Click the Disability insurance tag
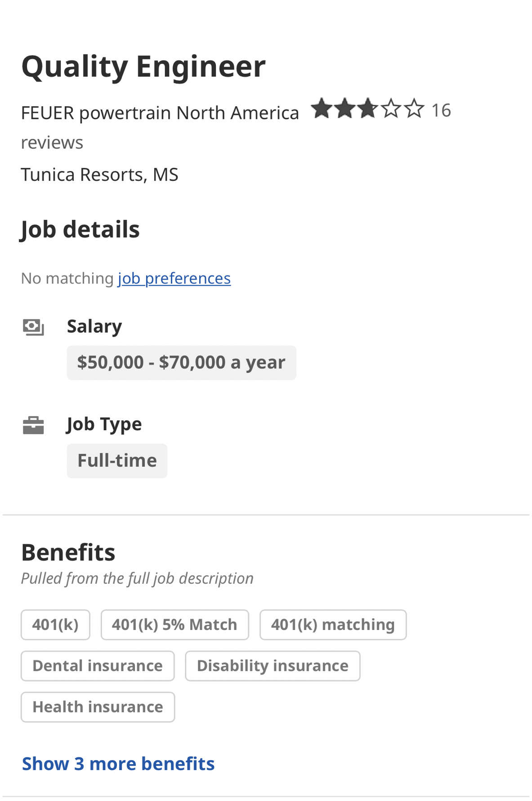 (273, 666)
